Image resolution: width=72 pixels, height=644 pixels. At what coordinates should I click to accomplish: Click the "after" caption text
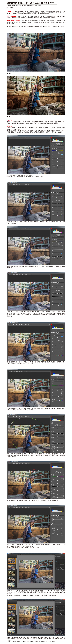[8, 116]
